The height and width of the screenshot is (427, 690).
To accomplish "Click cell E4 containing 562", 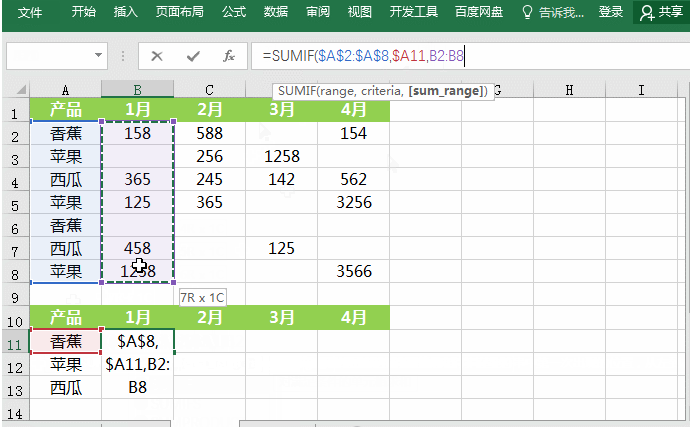I will pyautogui.click(x=353, y=179).
